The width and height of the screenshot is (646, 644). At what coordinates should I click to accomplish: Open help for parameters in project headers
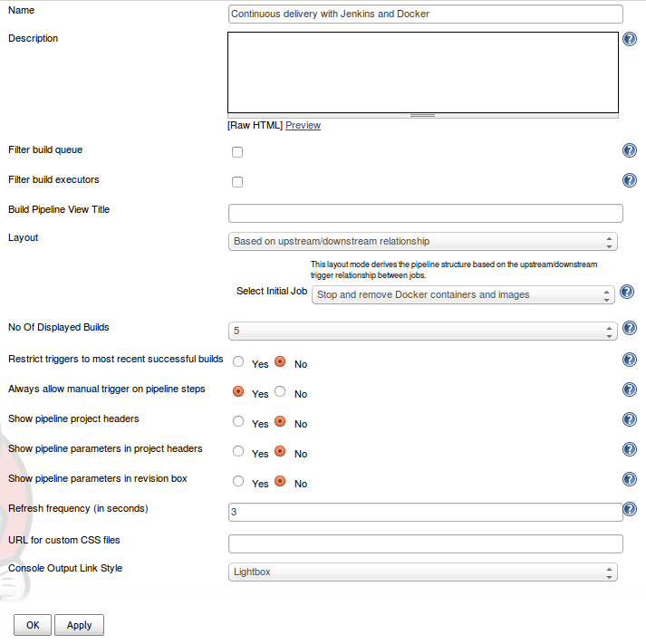[630, 449]
